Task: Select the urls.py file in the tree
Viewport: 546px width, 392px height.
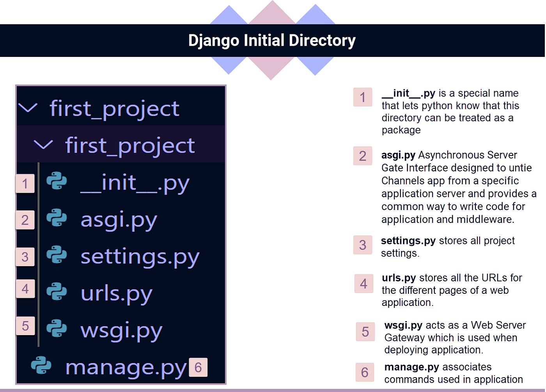Action: [x=115, y=293]
